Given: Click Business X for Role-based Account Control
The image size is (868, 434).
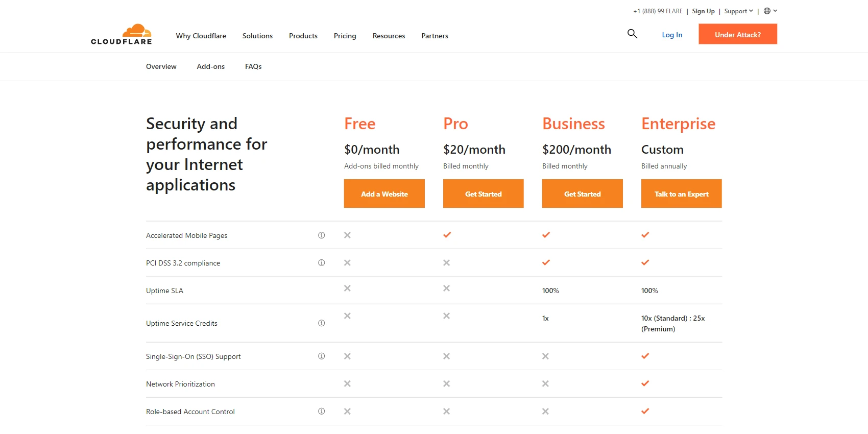Looking at the screenshot, I should tap(545, 412).
